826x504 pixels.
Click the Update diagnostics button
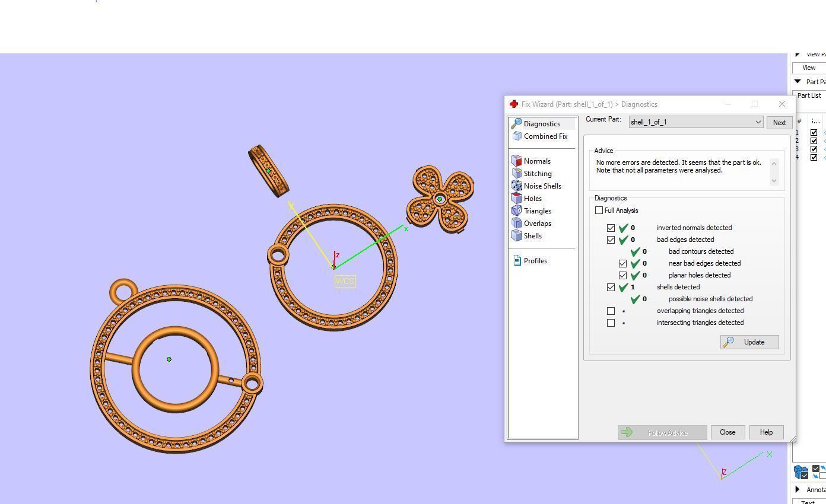[x=749, y=342]
